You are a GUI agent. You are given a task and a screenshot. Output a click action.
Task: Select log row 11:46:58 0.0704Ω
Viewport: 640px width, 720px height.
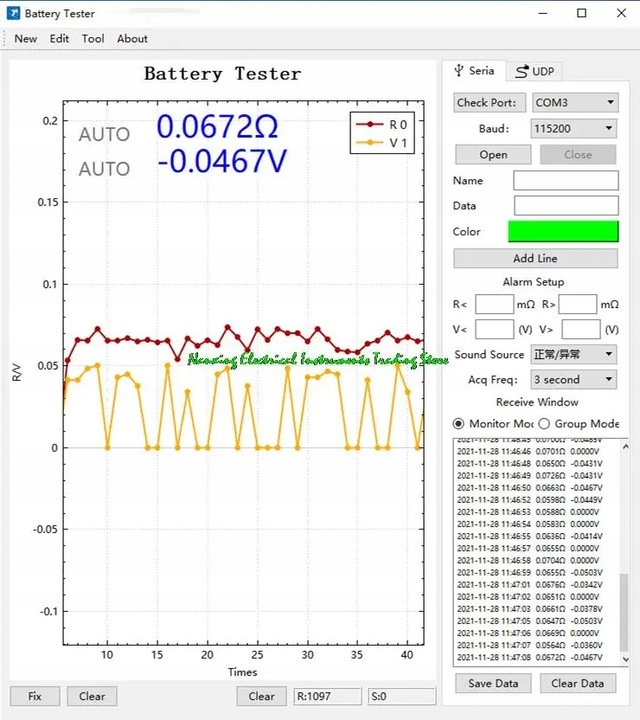(x=528, y=560)
